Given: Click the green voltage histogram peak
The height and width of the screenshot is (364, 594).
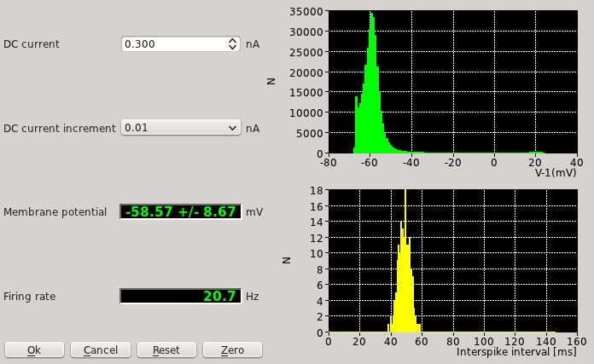Looking at the screenshot, I should click(x=372, y=17).
